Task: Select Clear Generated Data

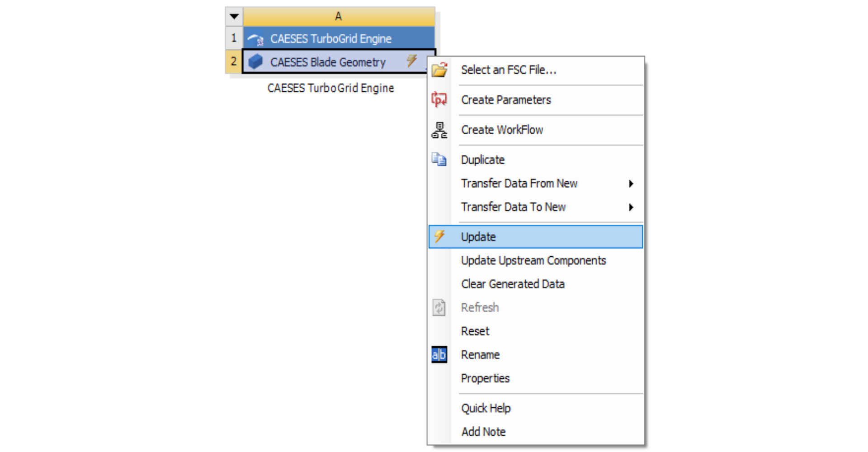Action: 536,284
